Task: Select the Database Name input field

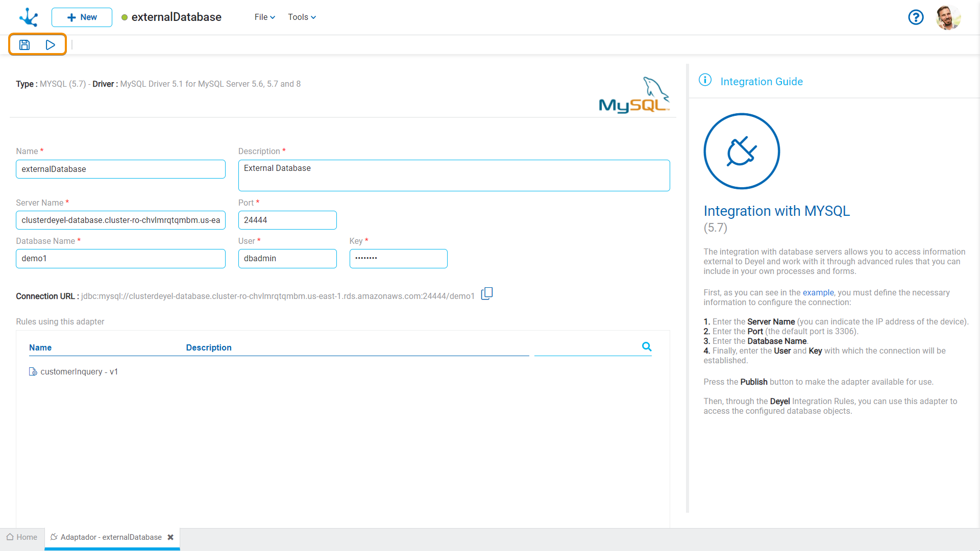Action: point(120,258)
